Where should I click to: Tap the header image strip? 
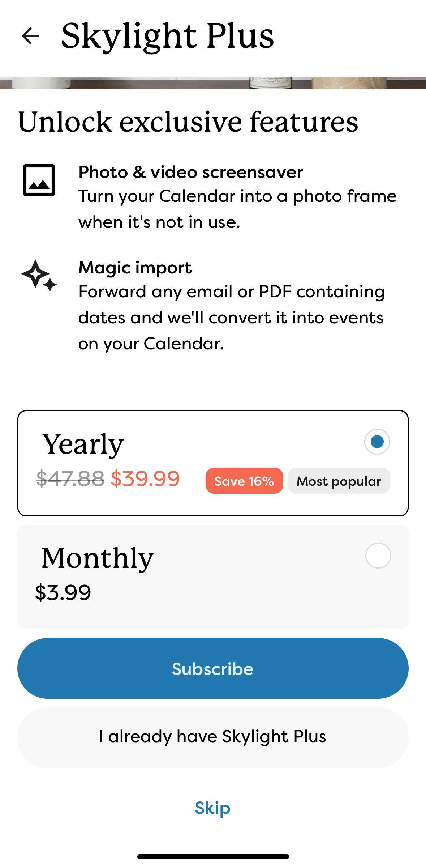click(213, 83)
